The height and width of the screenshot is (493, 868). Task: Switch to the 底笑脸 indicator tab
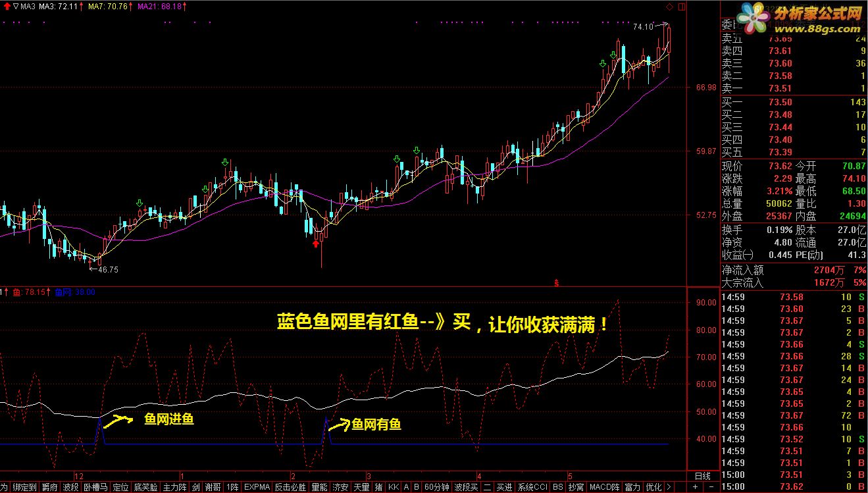click(x=145, y=487)
